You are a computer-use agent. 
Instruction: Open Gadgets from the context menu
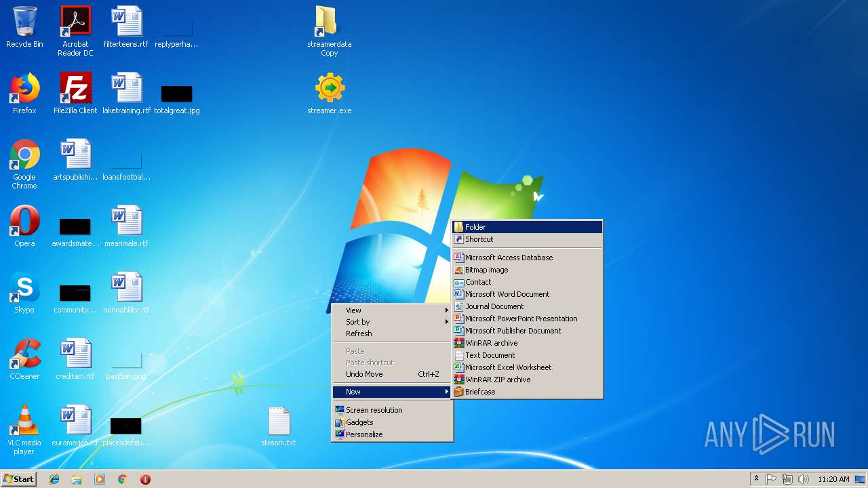392,422
